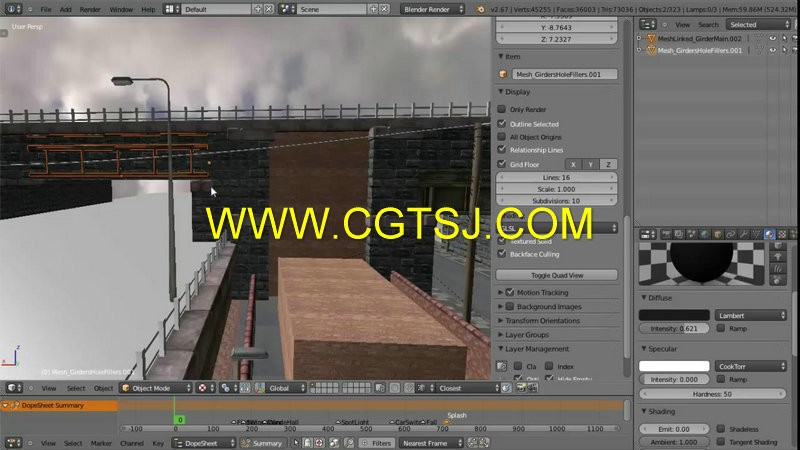Toggle visibility of Mesh_GirdersHoleFillers.001
This screenshot has height=450, width=800.
(772, 50)
